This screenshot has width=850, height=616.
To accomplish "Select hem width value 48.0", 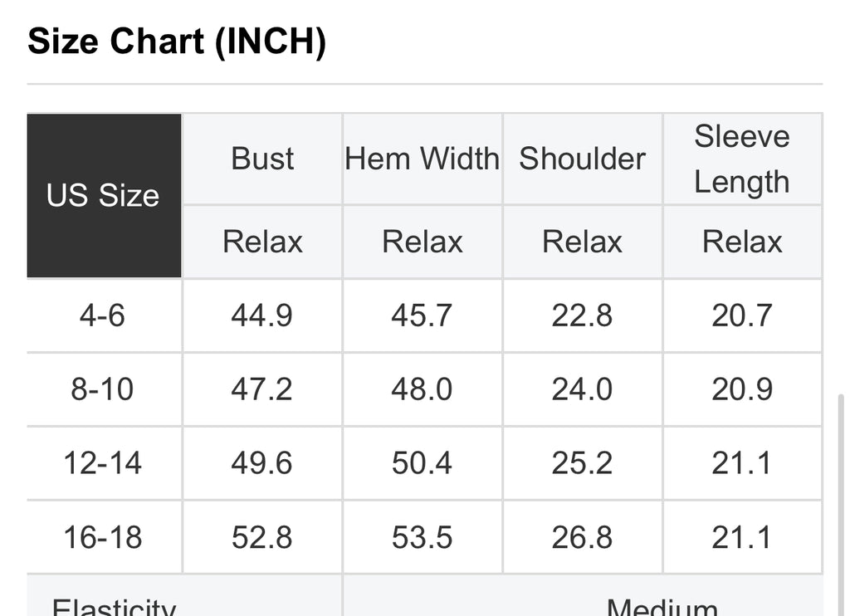I will (x=423, y=389).
